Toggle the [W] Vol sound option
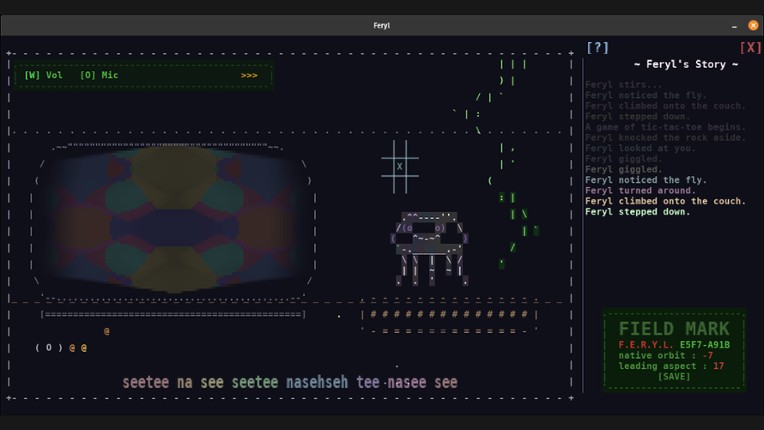 coord(43,75)
